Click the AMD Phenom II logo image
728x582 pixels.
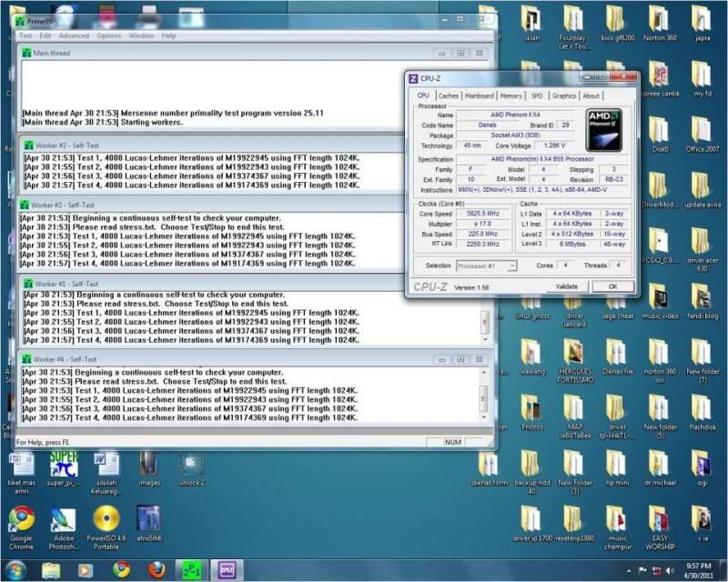(603, 130)
